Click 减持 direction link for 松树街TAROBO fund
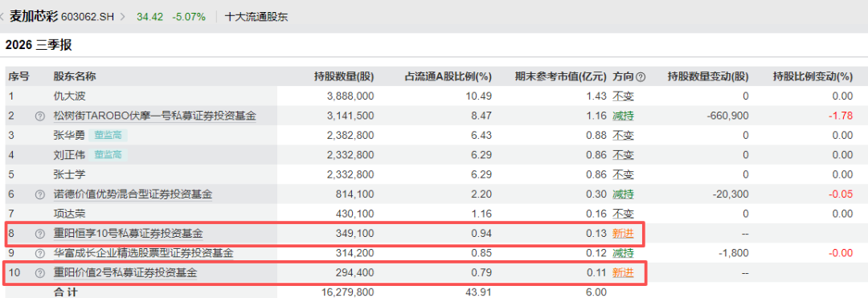Image resolution: width=868 pixels, height=298 pixels. click(623, 116)
